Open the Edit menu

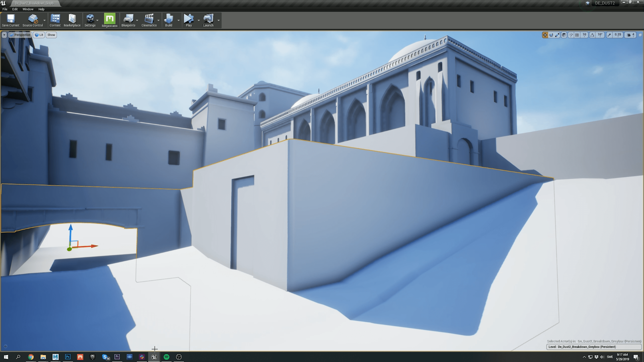pyautogui.click(x=15, y=9)
